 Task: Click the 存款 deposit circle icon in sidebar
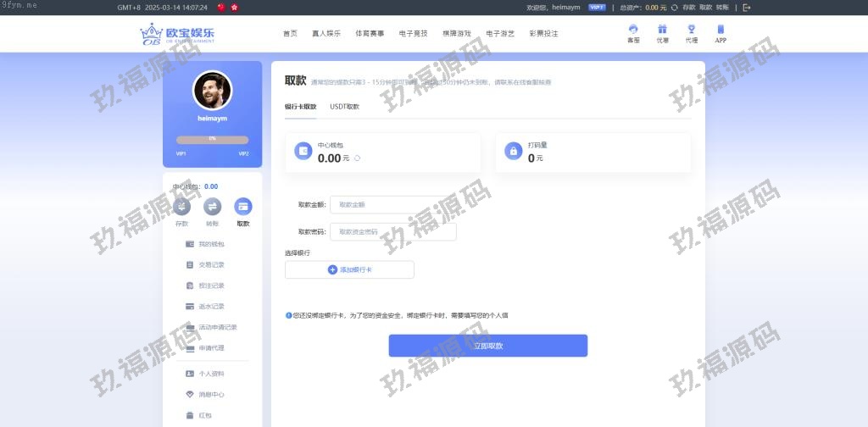click(x=182, y=207)
